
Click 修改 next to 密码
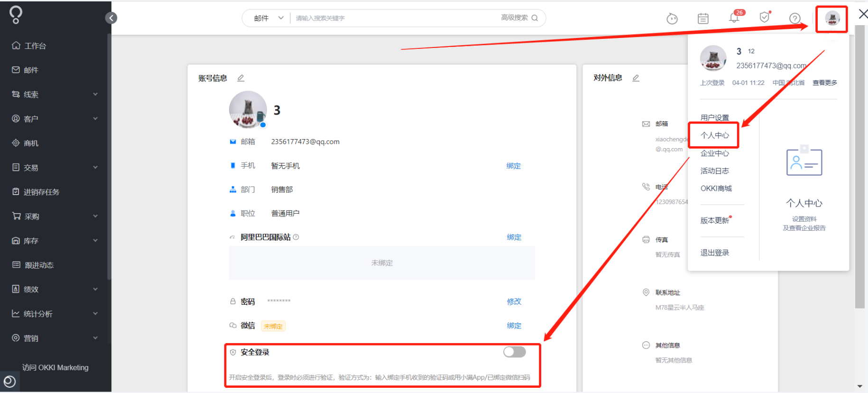[514, 301]
